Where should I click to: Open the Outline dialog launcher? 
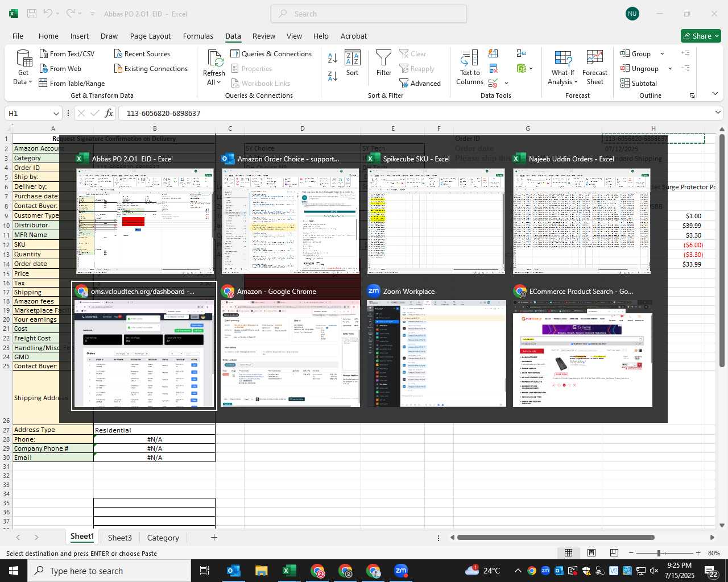point(692,95)
